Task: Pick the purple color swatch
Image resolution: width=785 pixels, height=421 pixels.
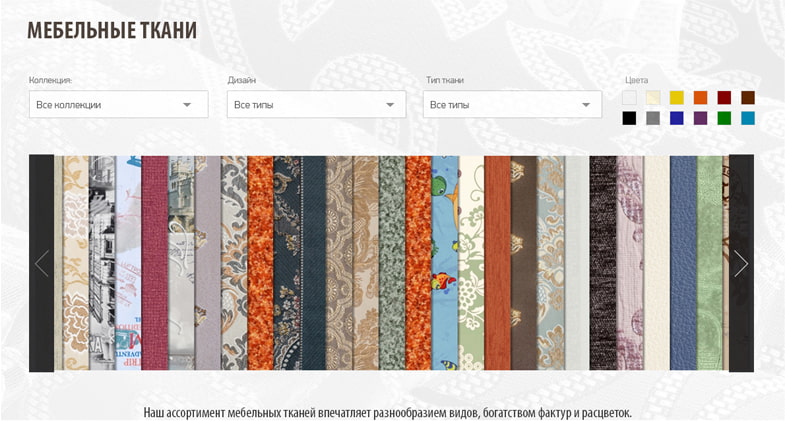Action: click(x=700, y=118)
